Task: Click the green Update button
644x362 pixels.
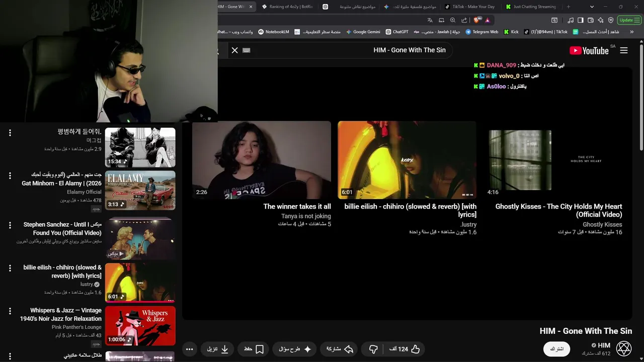Action: pos(628,20)
